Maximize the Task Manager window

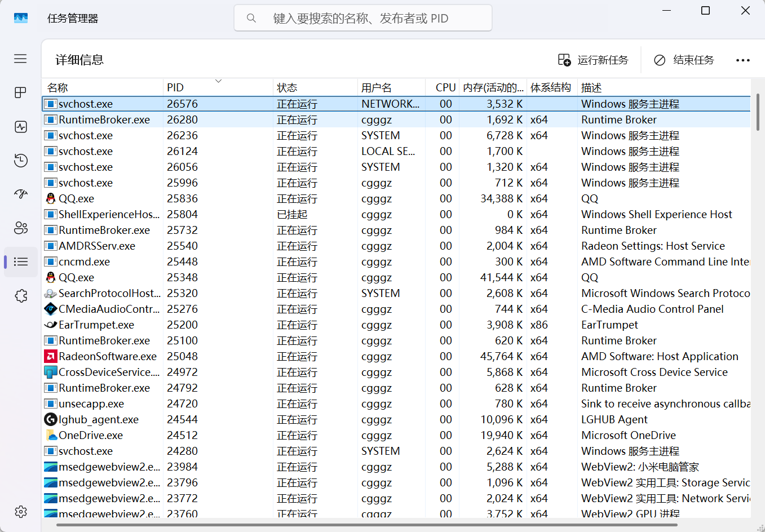[x=705, y=10]
